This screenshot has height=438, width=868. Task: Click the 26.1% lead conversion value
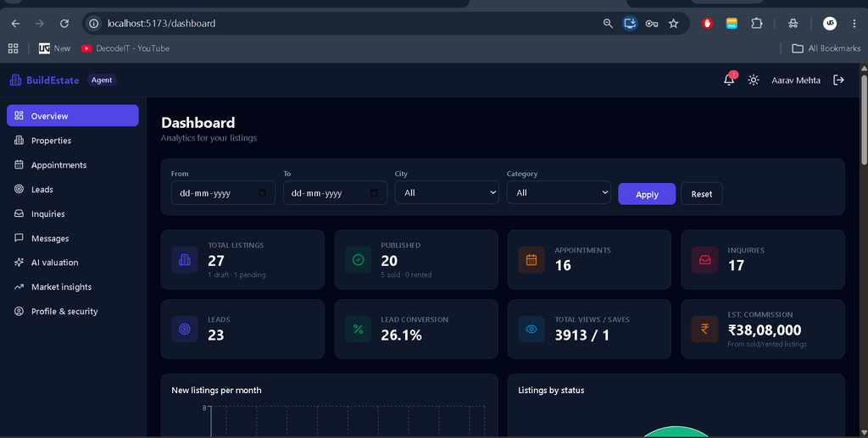[401, 335]
